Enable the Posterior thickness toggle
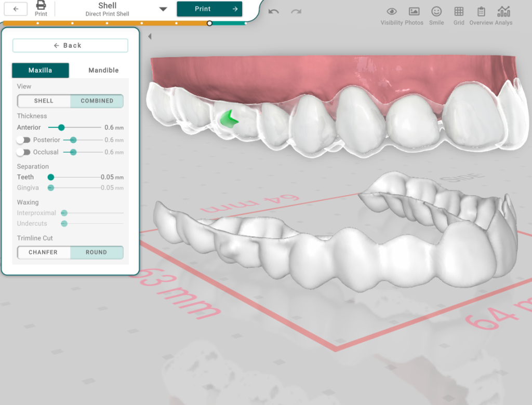 coord(23,140)
